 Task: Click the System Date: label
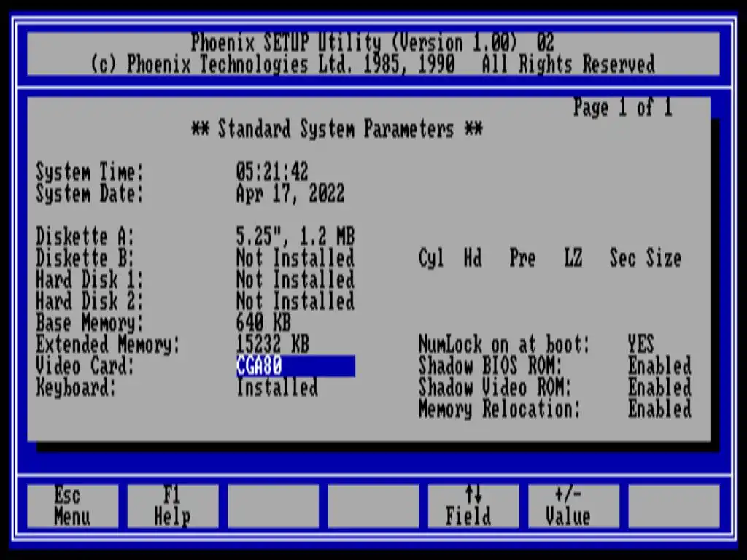[x=90, y=193]
